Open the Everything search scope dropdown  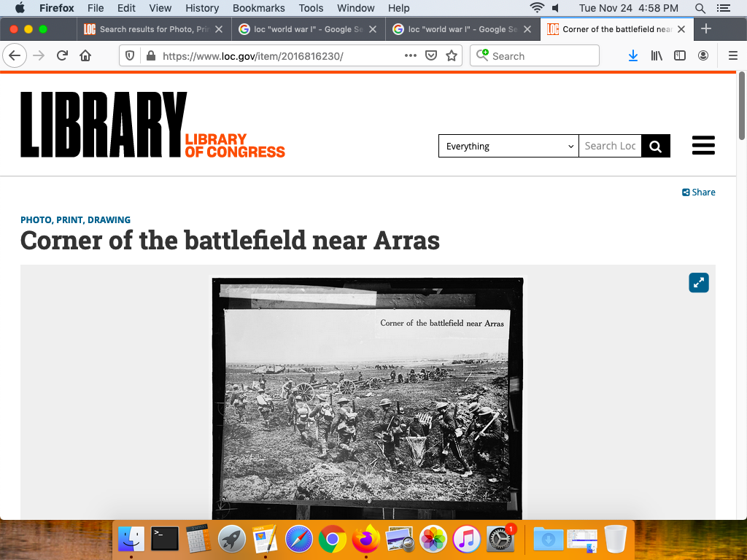pos(508,146)
